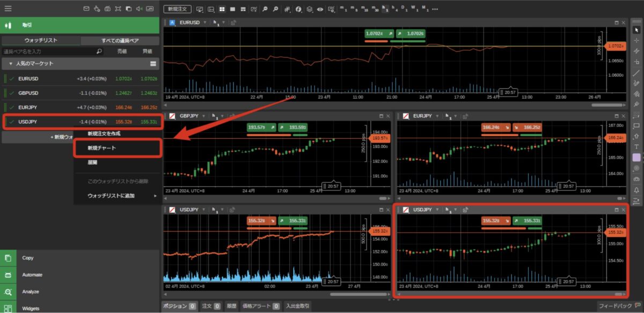This screenshot has width=644, height=313.
Task: Toggle the GBPUSD watchlist checkmark
Action: tap(12, 93)
